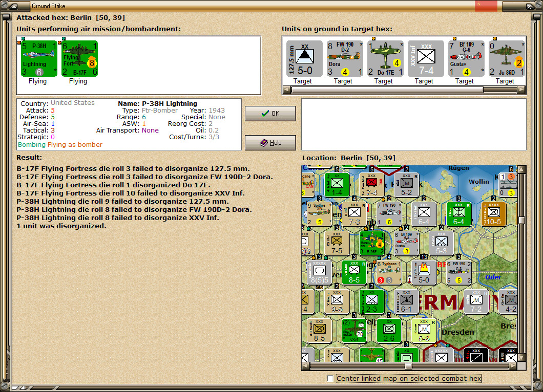The height and width of the screenshot is (392, 543).
Task: Click the green 2-3 para division counter
Action: coord(371,301)
